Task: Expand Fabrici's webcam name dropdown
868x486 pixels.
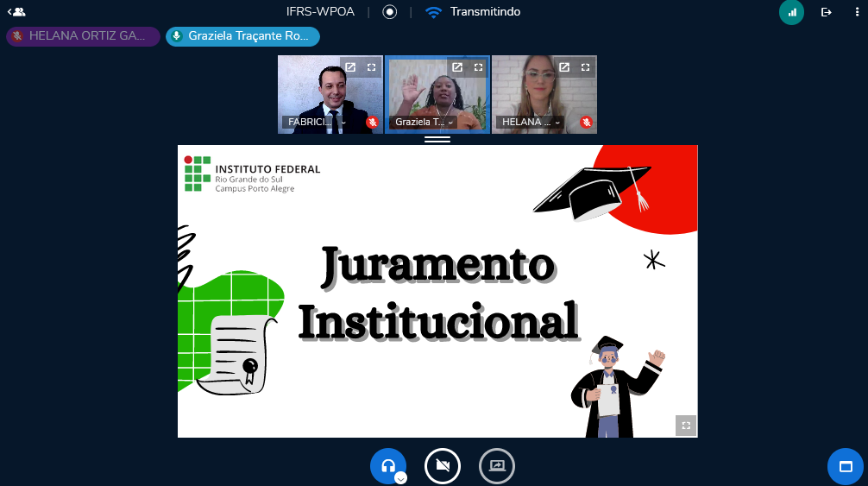Action: [343, 123]
